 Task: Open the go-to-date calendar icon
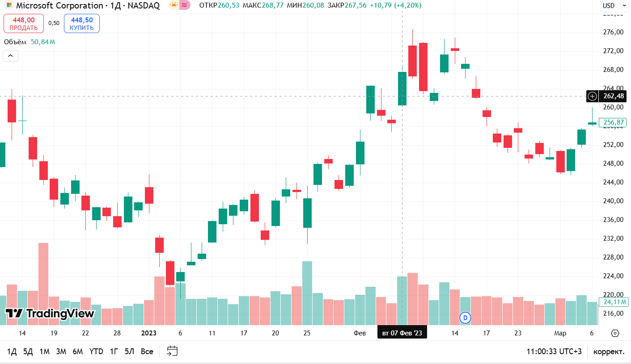(x=172, y=351)
